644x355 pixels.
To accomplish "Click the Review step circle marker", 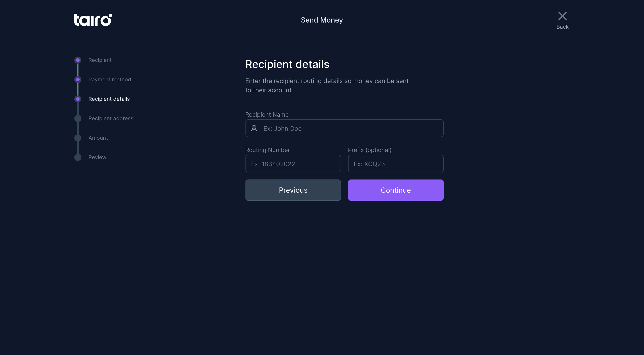I will [78, 157].
